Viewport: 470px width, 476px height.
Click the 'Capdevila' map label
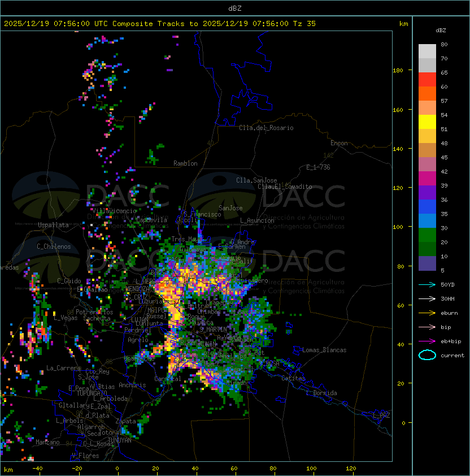click(x=151, y=220)
